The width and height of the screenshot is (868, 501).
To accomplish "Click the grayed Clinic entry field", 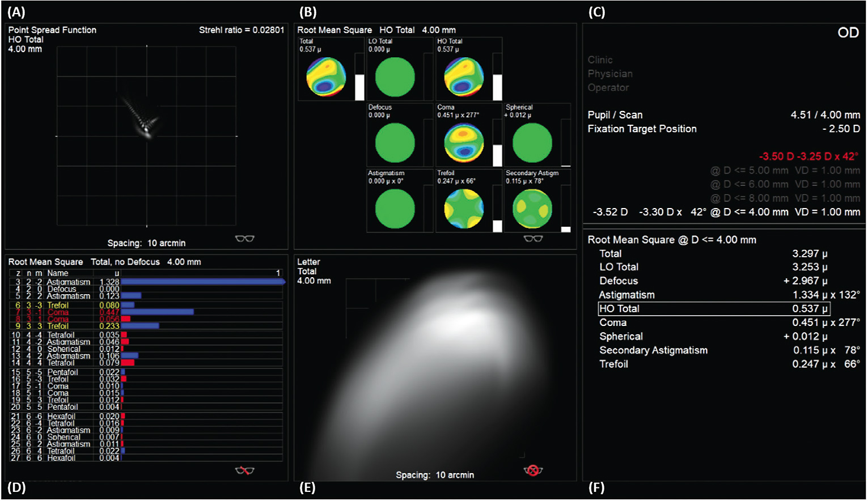I will pyautogui.click(x=601, y=60).
